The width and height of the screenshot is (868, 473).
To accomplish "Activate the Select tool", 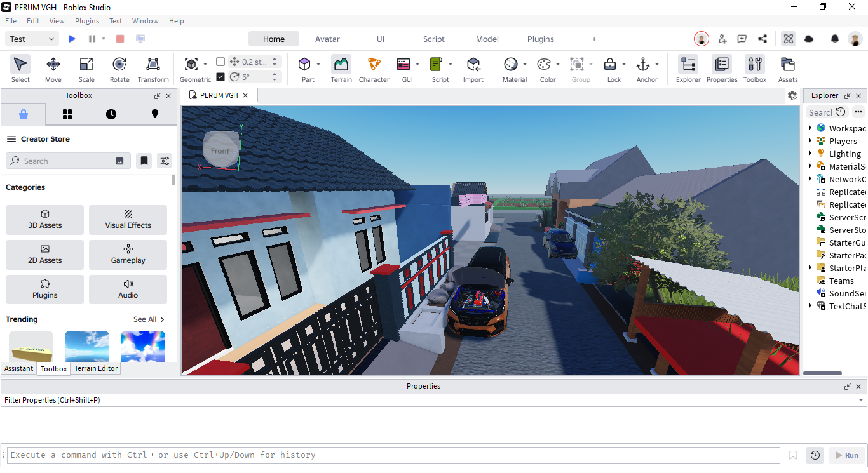I will click(20, 69).
